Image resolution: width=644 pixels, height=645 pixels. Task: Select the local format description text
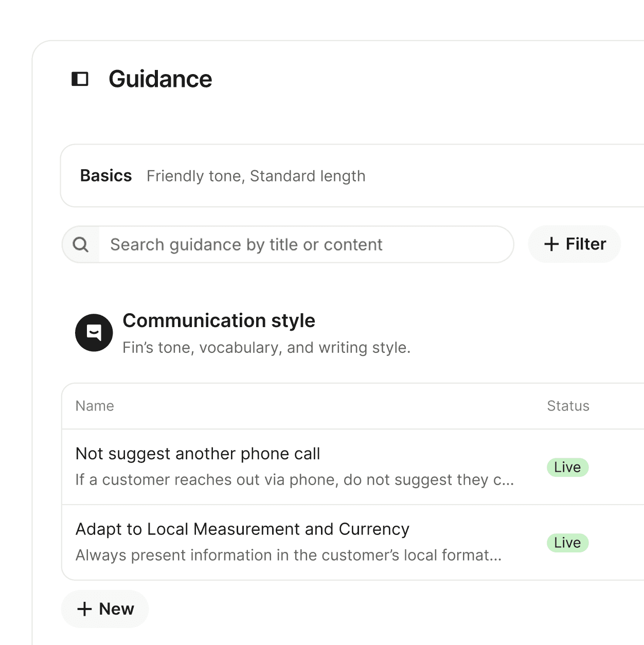(x=289, y=556)
